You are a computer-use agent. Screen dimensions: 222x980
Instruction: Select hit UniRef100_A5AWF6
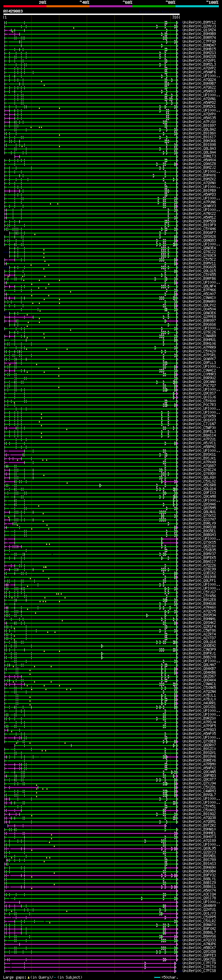(199, 72)
